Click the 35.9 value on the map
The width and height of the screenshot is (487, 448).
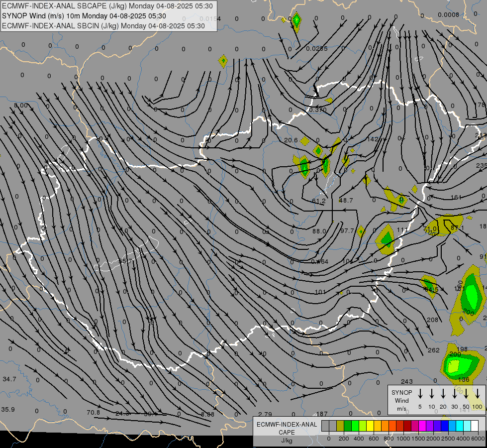pyautogui.click(x=8, y=410)
